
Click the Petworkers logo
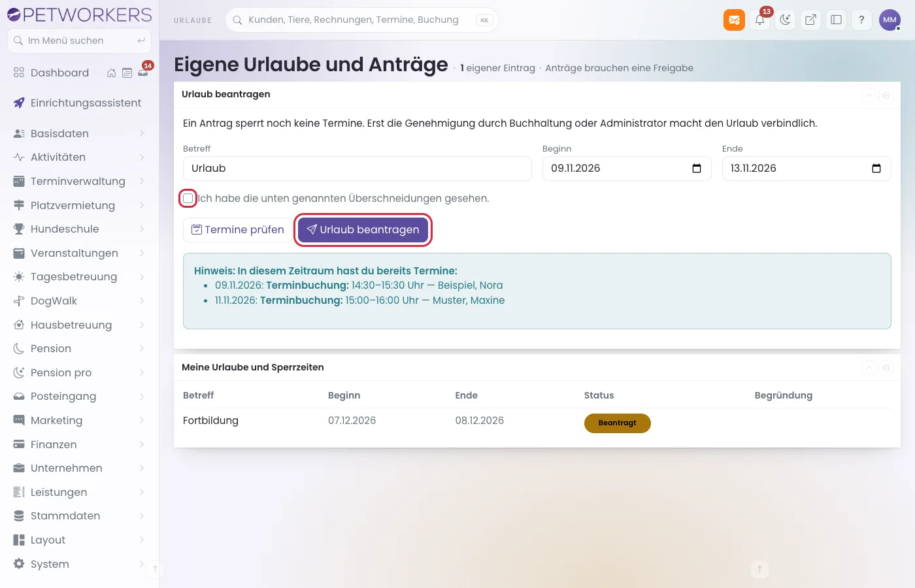(x=79, y=14)
